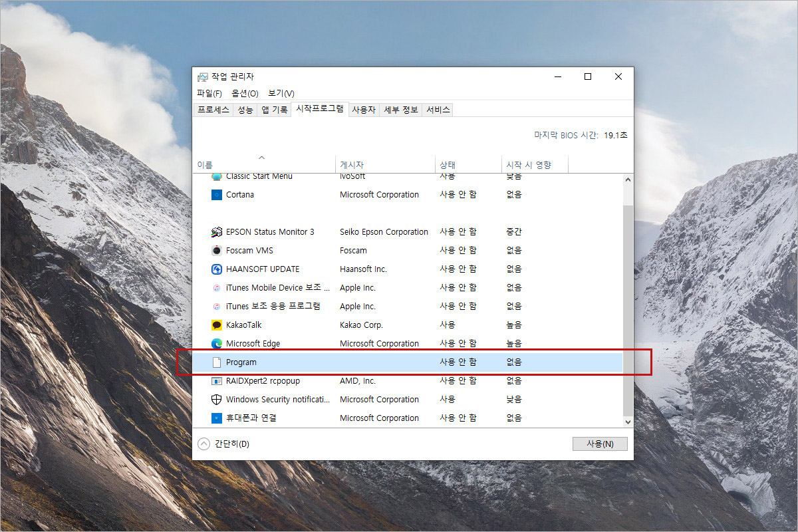Viewport: 798px width, 532px height.
Task: Sort by 시작 시 영향 column header
Action: point(535,164)
